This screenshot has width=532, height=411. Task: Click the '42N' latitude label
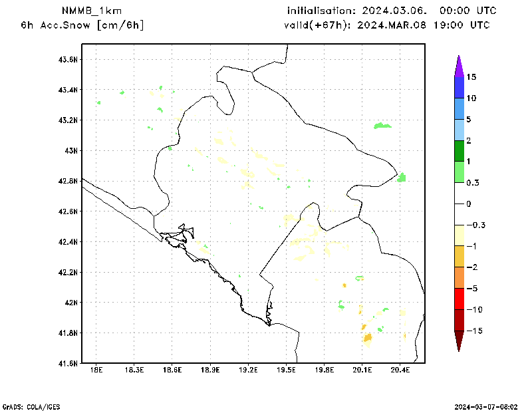(71, 303)
